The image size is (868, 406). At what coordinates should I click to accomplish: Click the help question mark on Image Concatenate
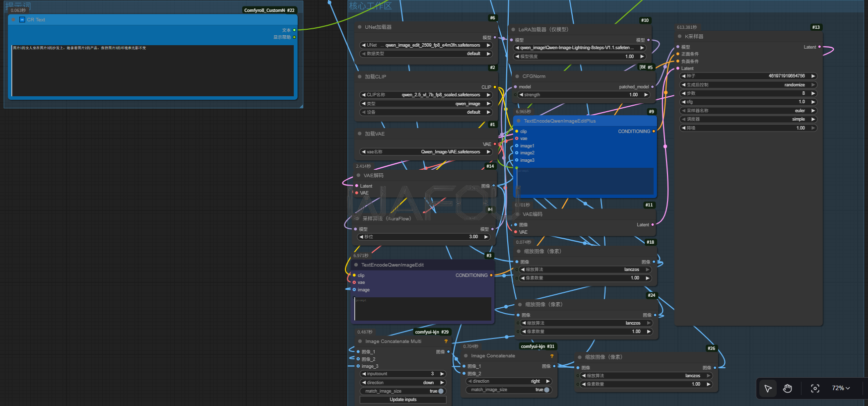point(551,356)
